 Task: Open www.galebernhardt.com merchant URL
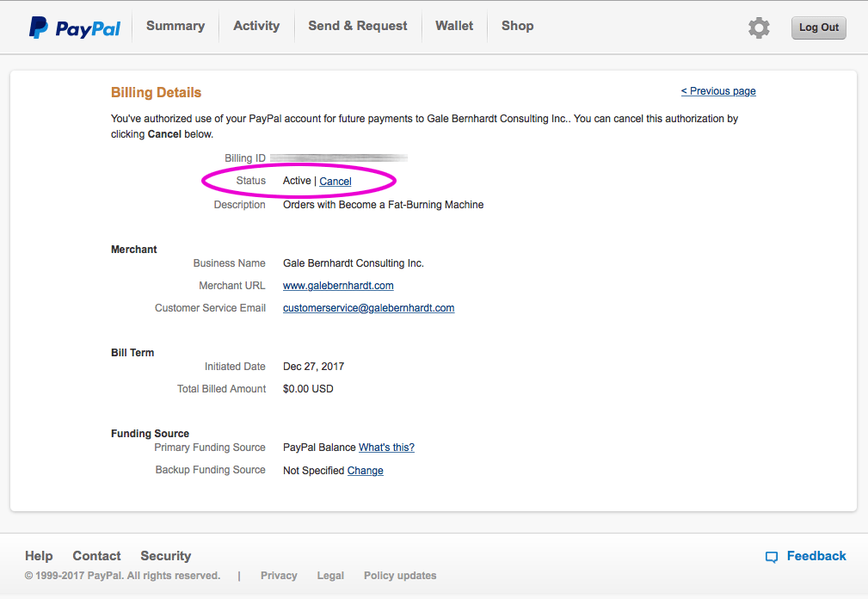pos(338,286)
